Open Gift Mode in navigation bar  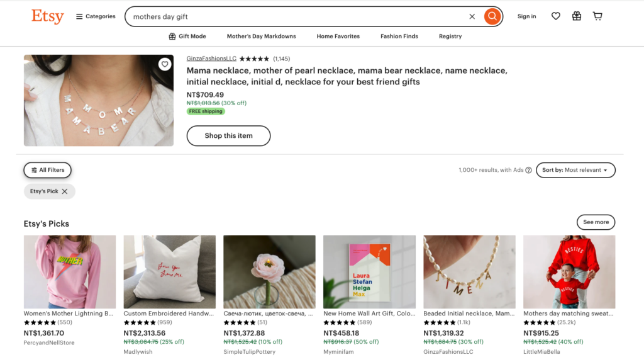click(x=187, y=37)
